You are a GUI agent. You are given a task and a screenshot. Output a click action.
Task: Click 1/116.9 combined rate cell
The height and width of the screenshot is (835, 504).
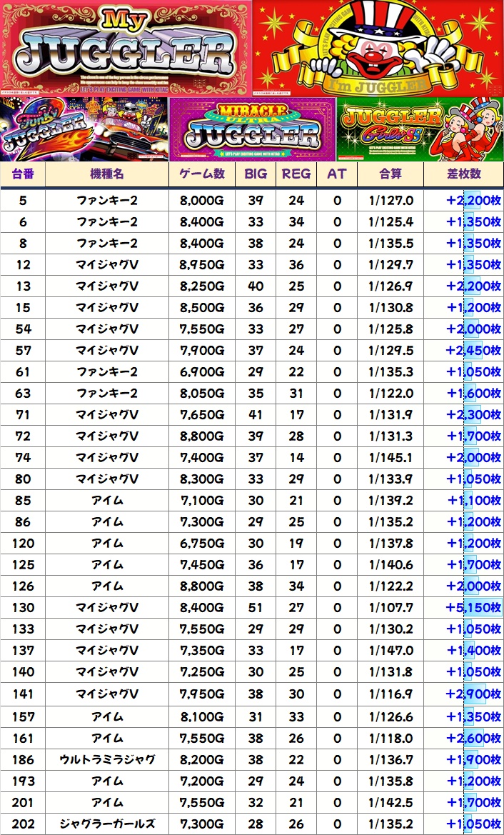tap(390, 694)
